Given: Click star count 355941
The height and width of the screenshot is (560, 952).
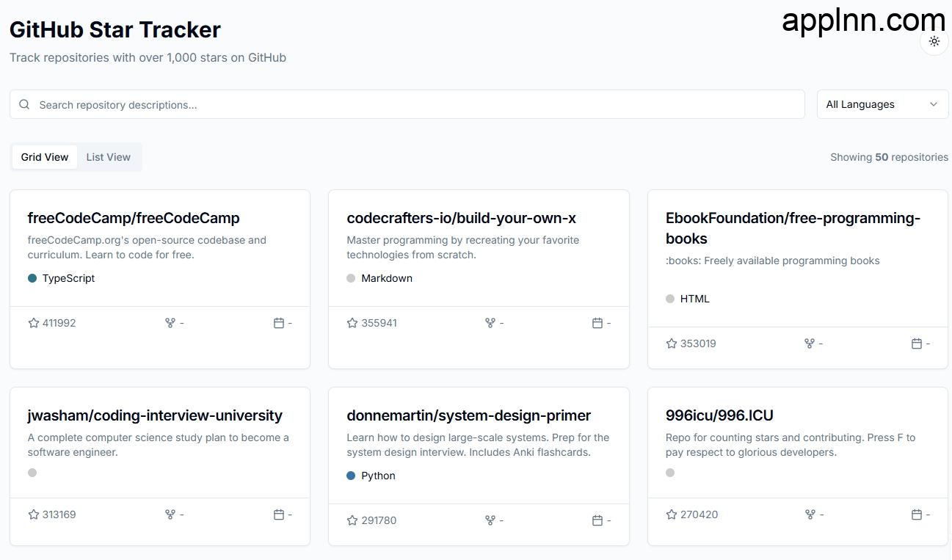Looking at the screenshot, I should (379, 323).
